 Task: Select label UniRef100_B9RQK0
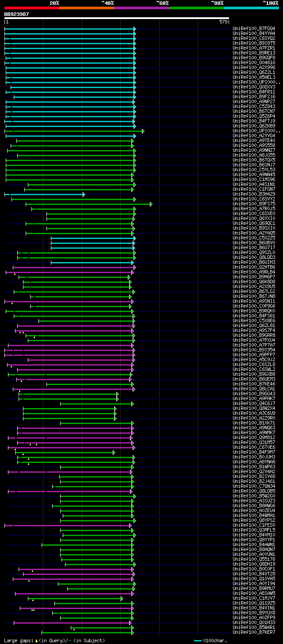click(254, 311)
